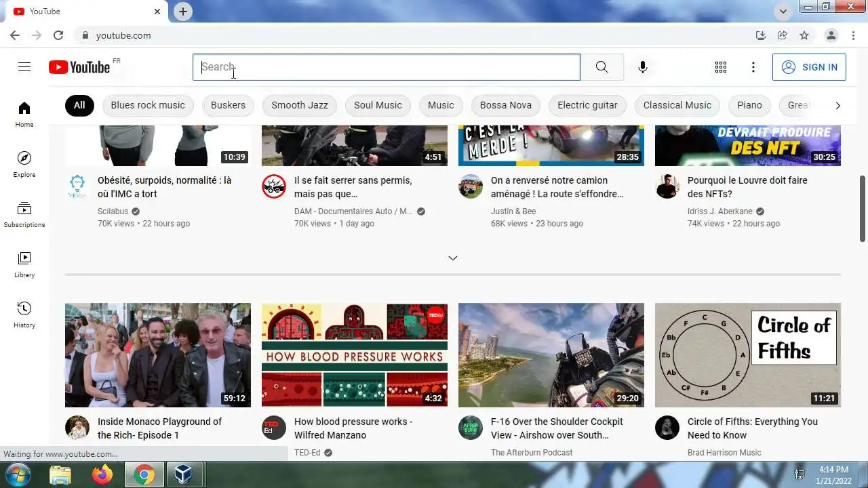This screenshot has width=868, height=488.
Task: Open 'Pourquoi le Louvre doit faire des NFTs?'
Action: tap(747, 187)
